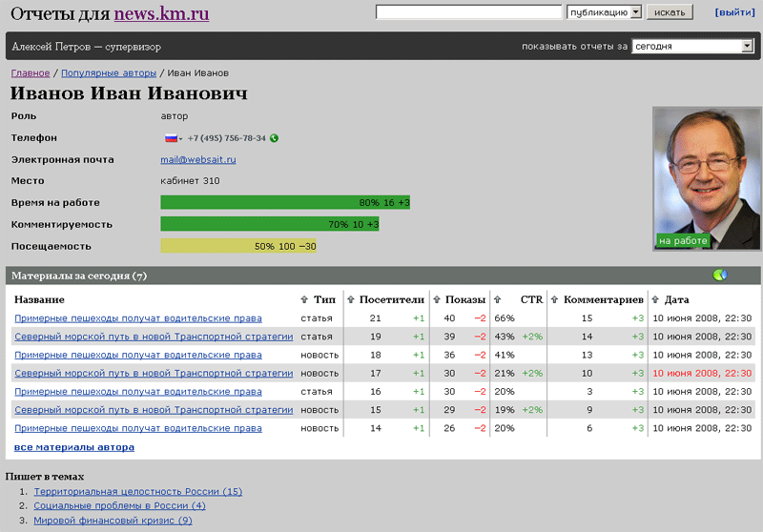Image resolution: width=763 pixels, height=532 pixels.
Task: Open the report period dropdown showing сегодня
Action: (x=692, y=46)
